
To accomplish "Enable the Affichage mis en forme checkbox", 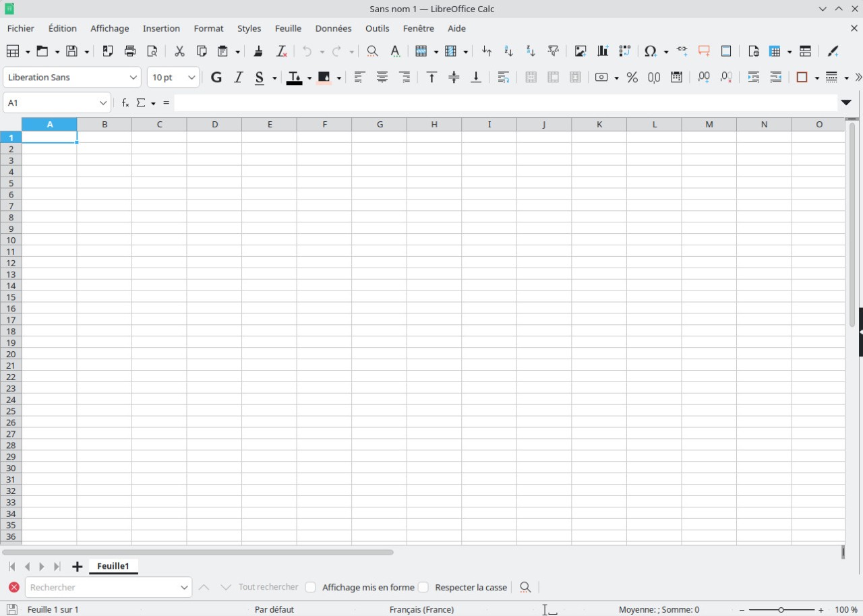I will (310, 587).
